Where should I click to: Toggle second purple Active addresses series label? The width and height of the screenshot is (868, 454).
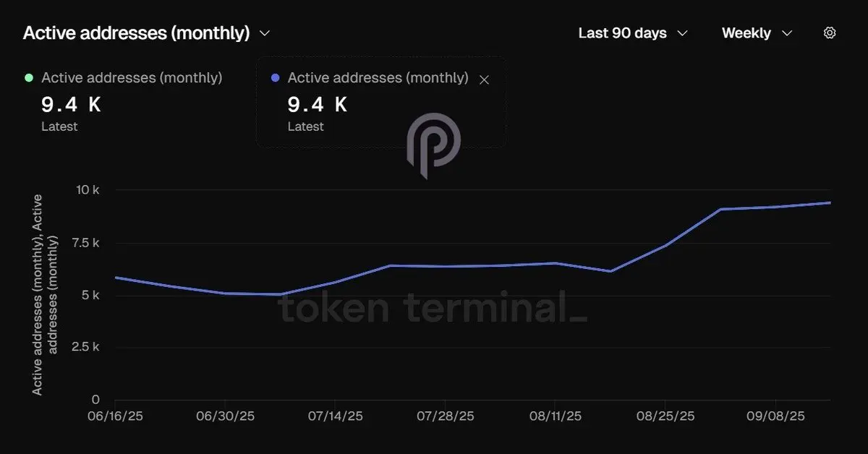tap(378, 77)
